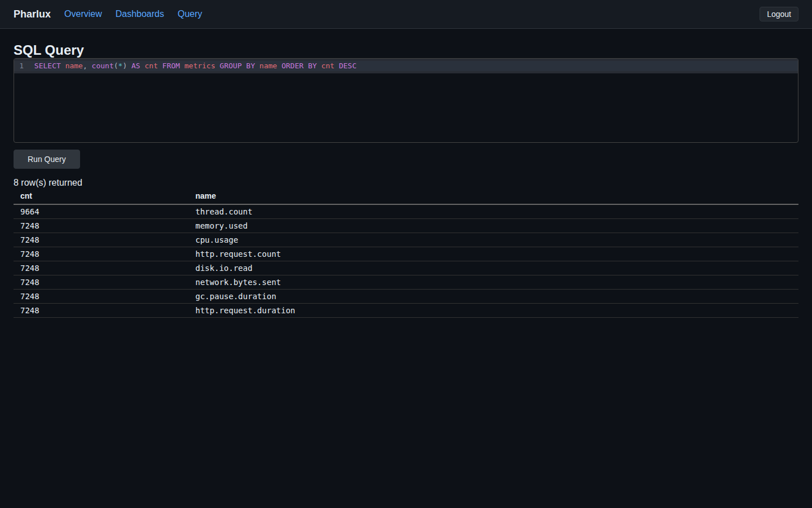Click the '8 row(s) returned' status text

48,183
